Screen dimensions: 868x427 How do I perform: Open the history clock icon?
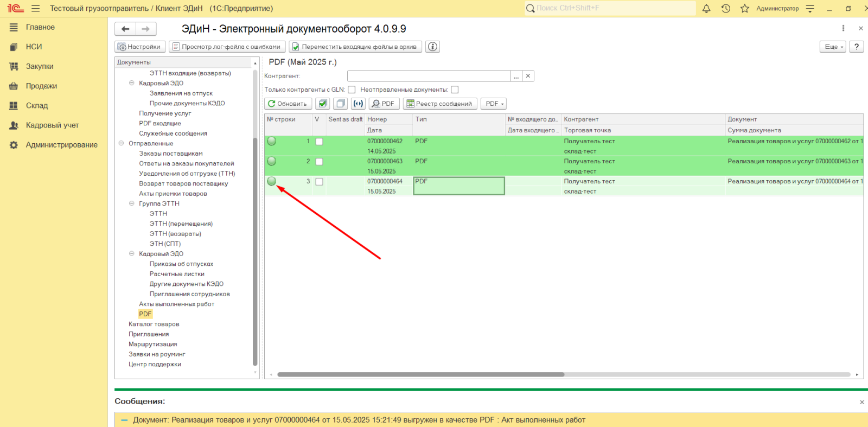(726, 8)
